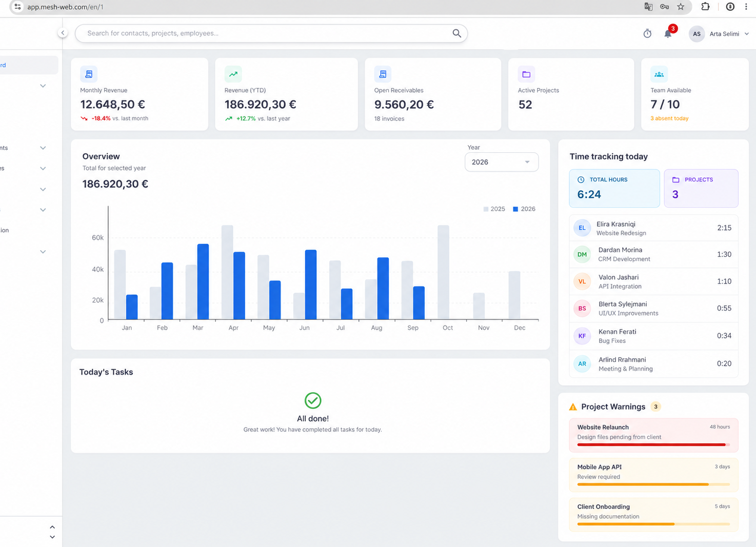The height and width of the screenshot is (547, 756).
Task: Open the timer stopwatch icon
Action: coord(647,34)
